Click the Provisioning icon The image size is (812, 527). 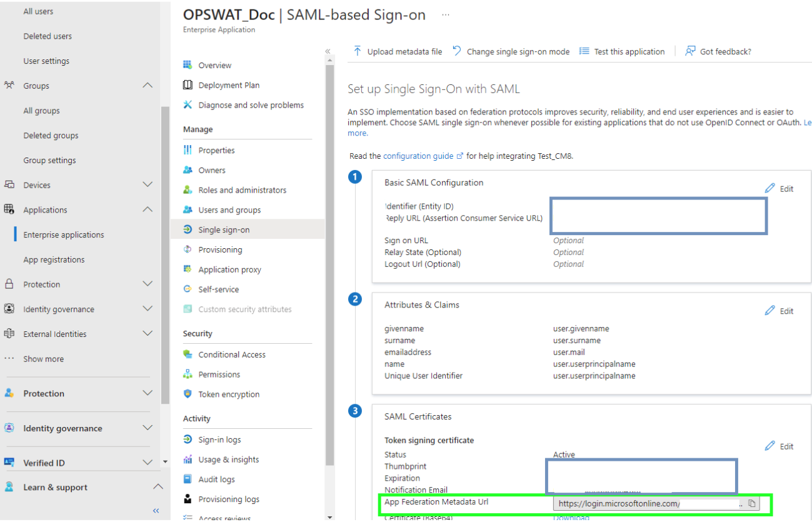188,249
